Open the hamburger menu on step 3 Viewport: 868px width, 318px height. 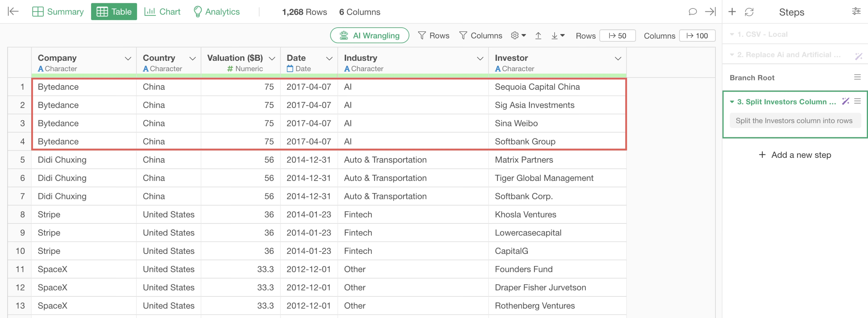857,101
